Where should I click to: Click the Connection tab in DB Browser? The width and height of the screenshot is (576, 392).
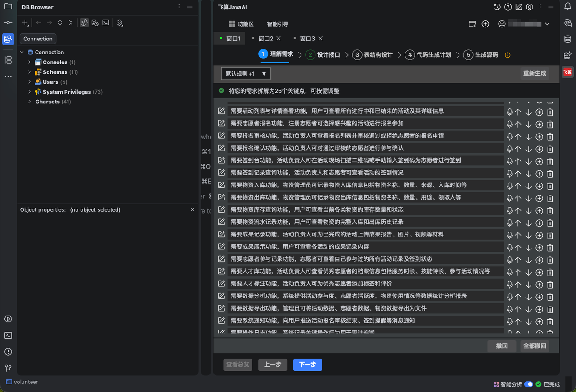point(38,39)
